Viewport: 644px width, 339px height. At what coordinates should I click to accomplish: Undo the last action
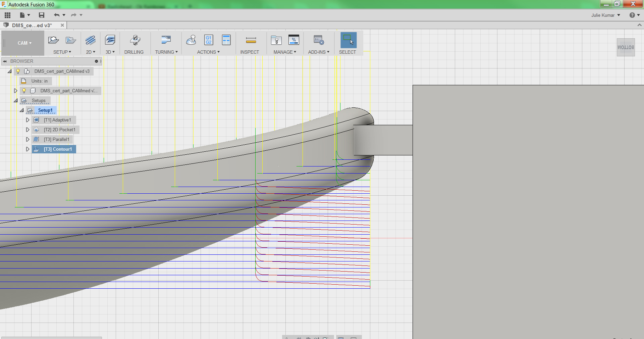coord(57,15)
